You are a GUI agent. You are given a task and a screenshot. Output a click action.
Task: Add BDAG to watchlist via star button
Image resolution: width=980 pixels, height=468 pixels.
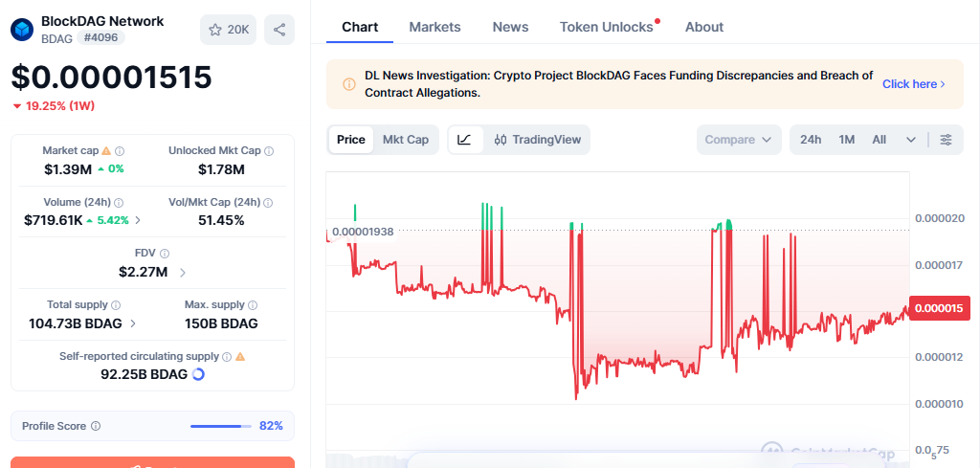(228, 30)
